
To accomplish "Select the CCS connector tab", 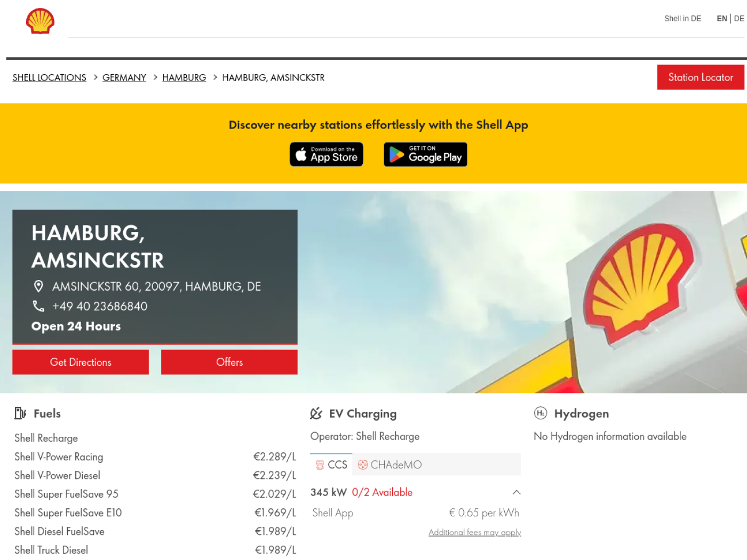I will point(331,465).
